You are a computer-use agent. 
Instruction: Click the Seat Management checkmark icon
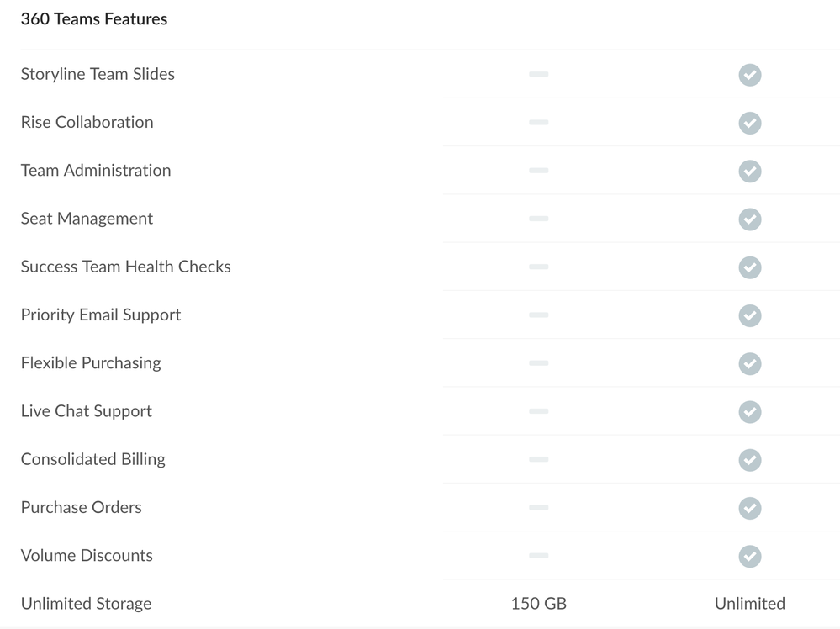tap(749, 219)
